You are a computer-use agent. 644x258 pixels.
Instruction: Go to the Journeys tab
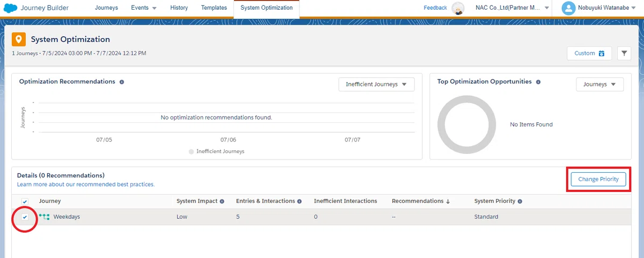(106, 8)
